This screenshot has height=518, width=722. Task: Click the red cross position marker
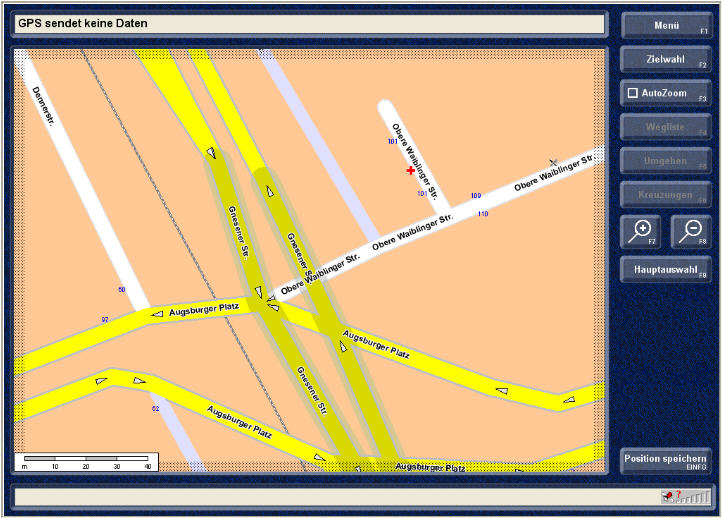411,171
